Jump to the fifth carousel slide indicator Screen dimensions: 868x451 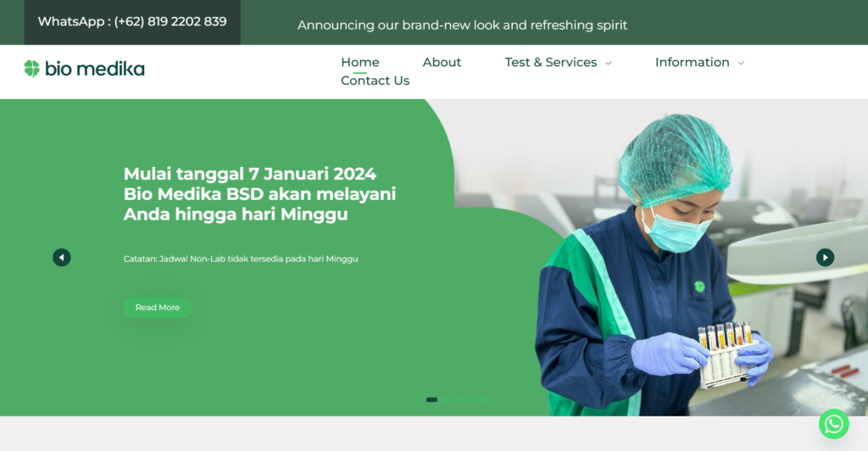pyautogui.click(x=484, y=399)
